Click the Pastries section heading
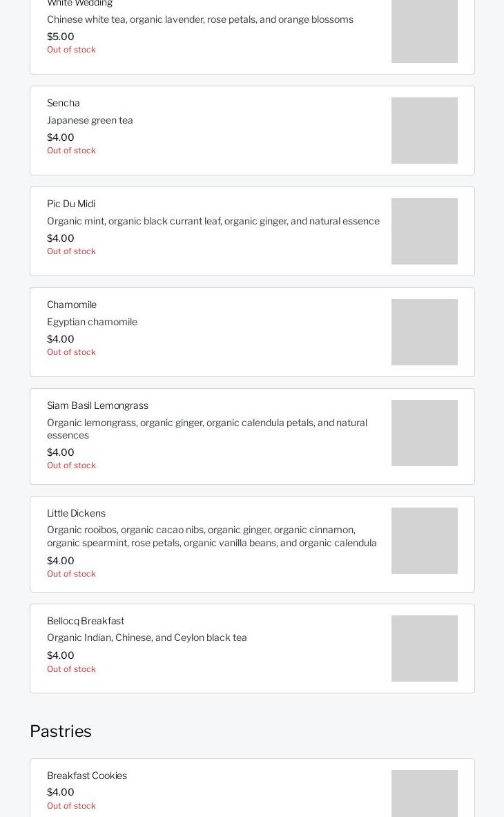Screen dimensions: 504x817 click(61, 731)
